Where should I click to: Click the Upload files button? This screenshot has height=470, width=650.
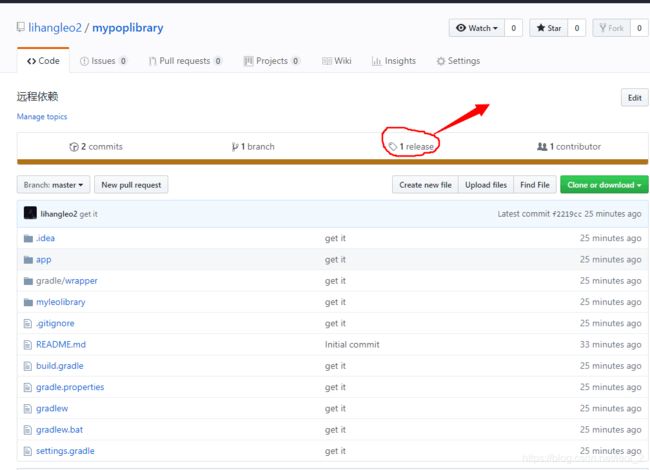[486, 185]
